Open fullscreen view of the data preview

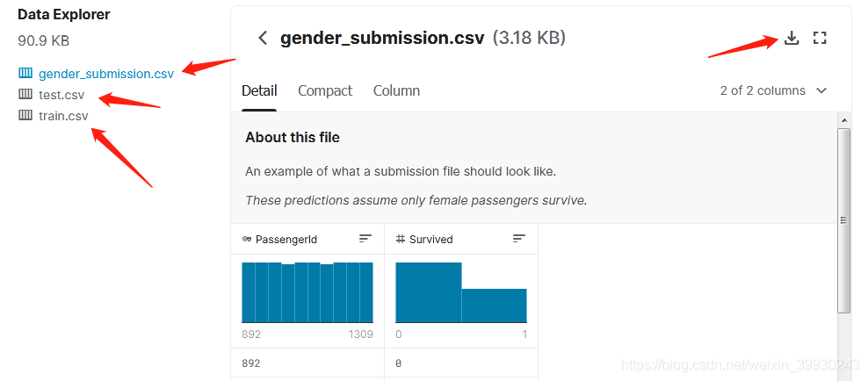click(820, 38)
